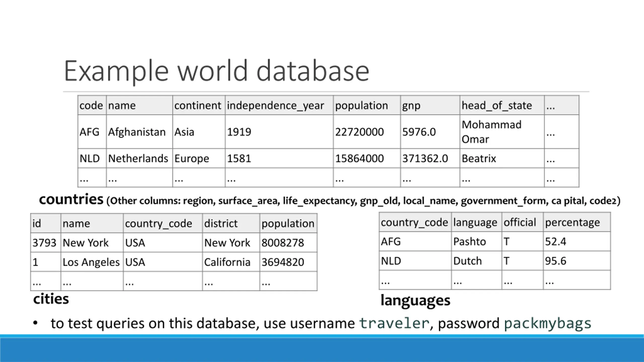The image size is (644, 362).
Task: Click the 'Asia' continent cell
Action: (x=199, y=132)
